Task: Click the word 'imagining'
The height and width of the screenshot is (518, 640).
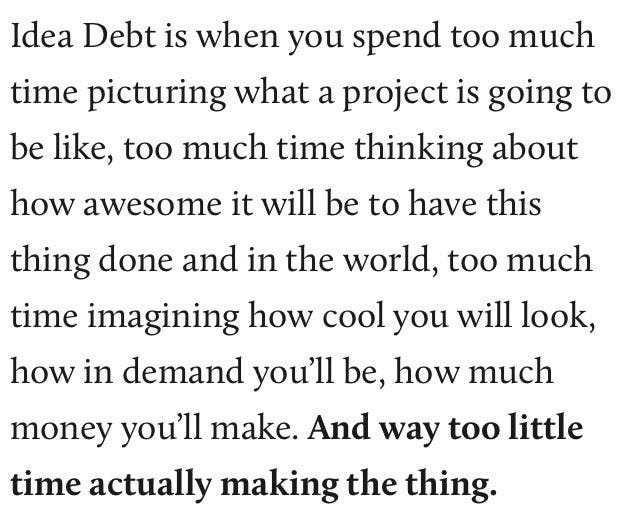Action: [x=163, y=317]
